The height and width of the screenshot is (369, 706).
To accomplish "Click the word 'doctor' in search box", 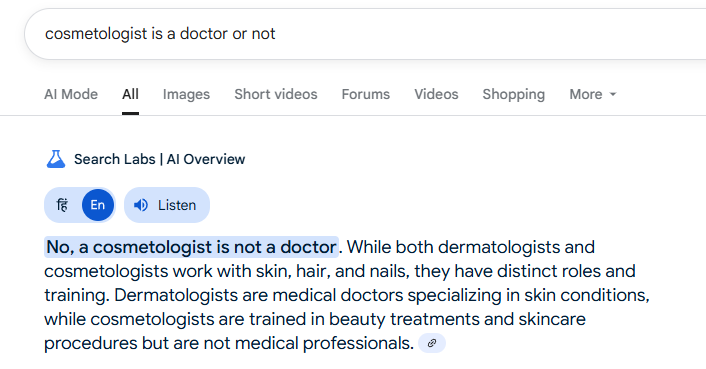I will coord(204,34).
